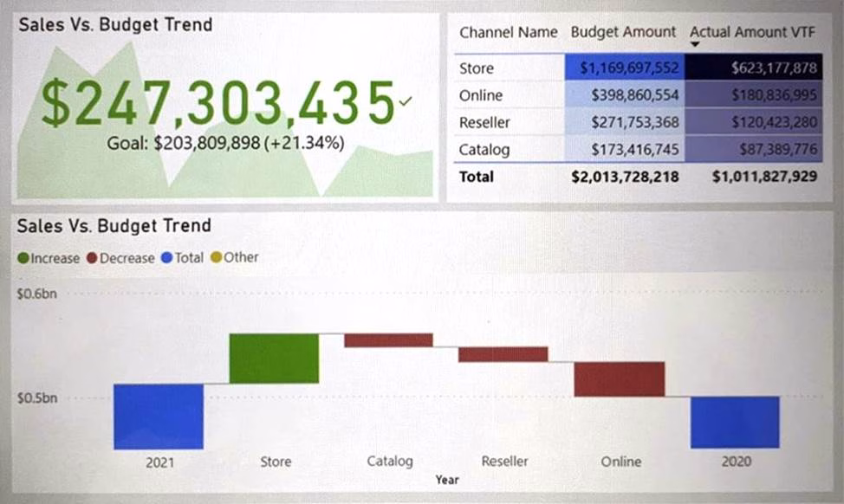Click the blue Total legend marker
The width and height of the screenshot is (844, 504).
click(x=166, y=258)
